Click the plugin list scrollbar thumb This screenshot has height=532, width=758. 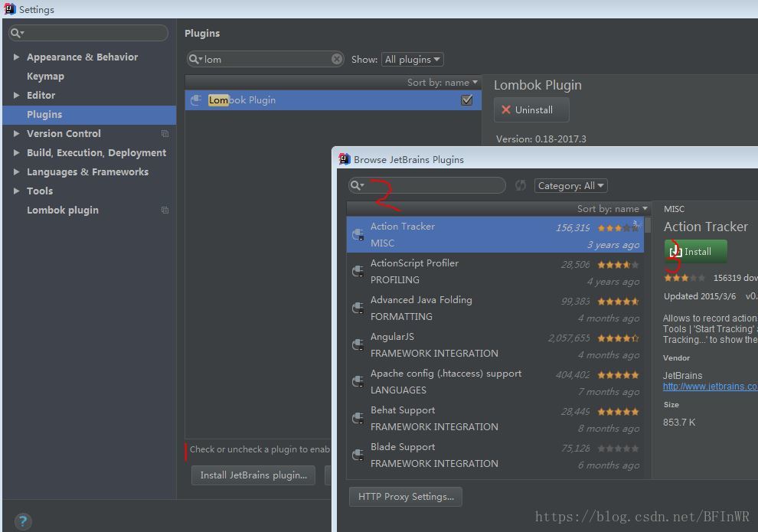coord(647,225)
